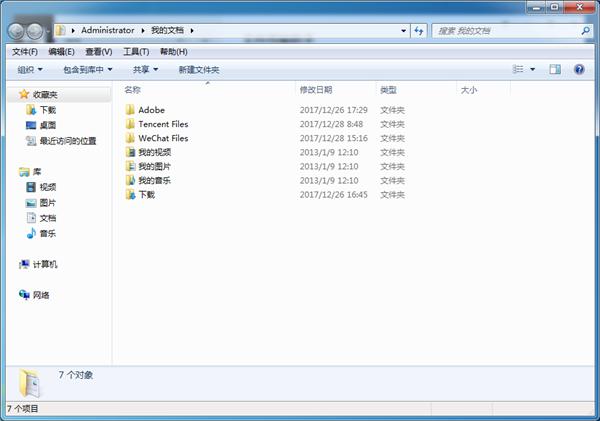Open the 组织 dropdown menu
The width and height of the screenshot is (600, 421).
[30, 69]
